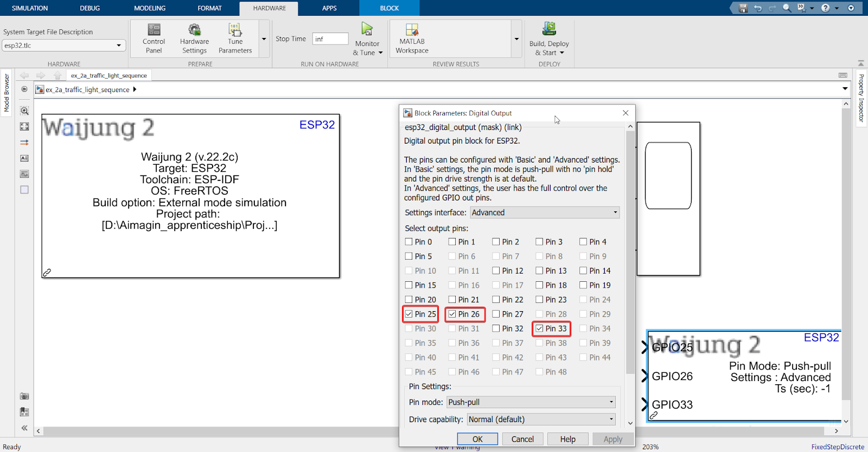Expand the Prepare gallery arrow
The height and width of the screenshot is (452, 868).
264,39
